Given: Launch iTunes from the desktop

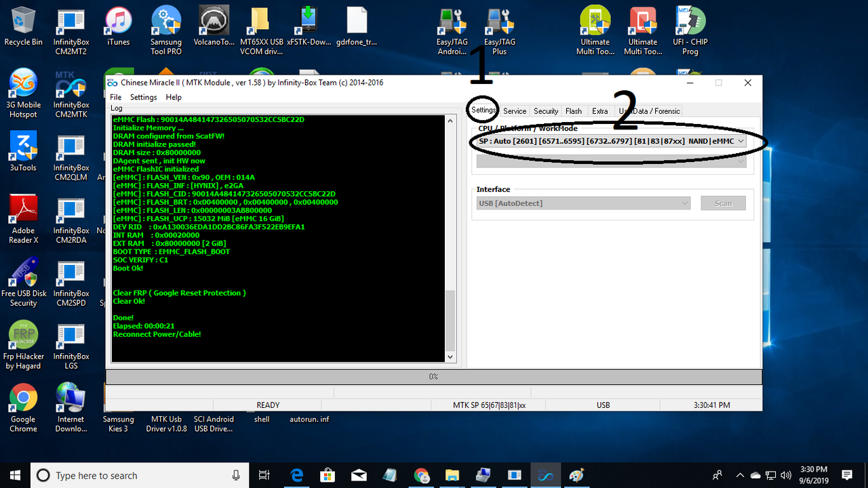Looking at the screenshot, I should [x=119, y=27].
